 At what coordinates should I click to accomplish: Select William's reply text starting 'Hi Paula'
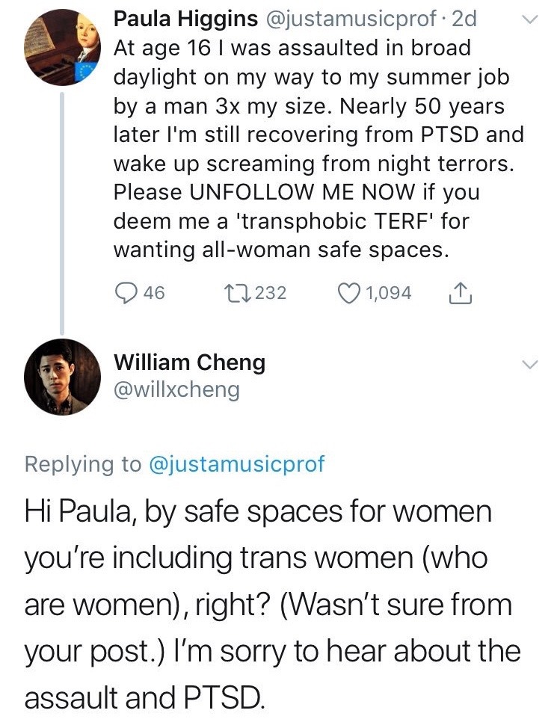click(269, 605)
